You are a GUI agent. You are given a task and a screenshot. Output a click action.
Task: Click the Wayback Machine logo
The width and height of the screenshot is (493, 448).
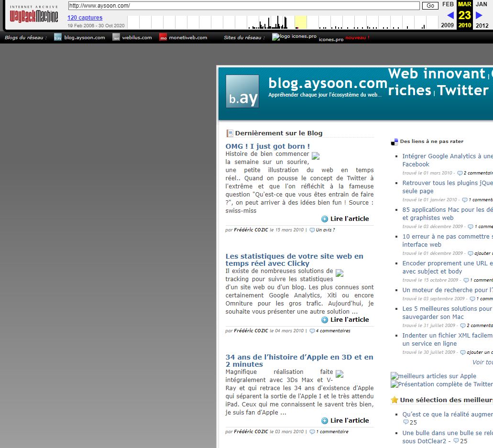[33, 15]
